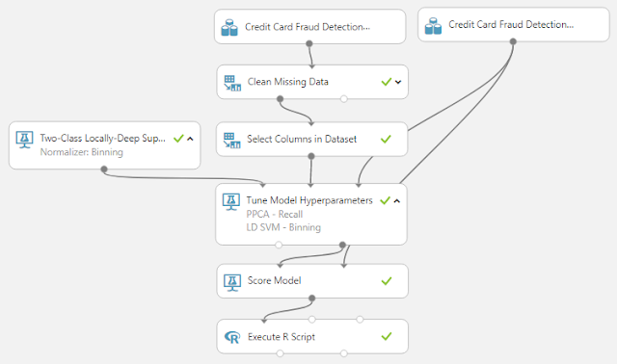Click dataset icon on first Credit Card Fraud Detection module
The height and width of the screenshot is (364, 617).
229,28
